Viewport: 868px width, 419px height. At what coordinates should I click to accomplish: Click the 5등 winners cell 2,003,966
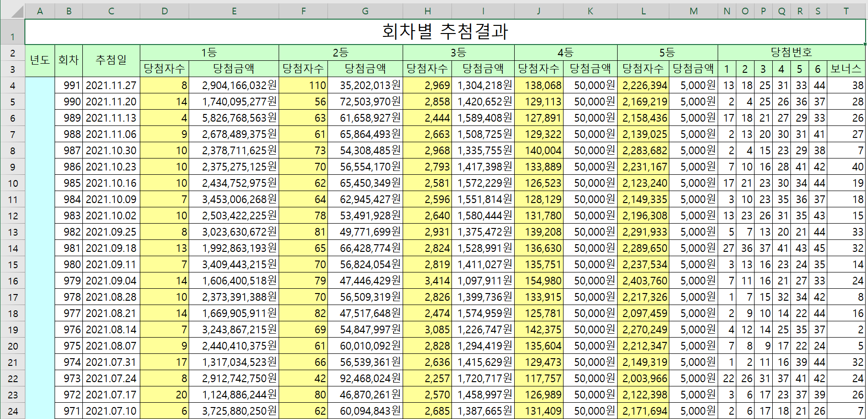[x=643, y=379]
